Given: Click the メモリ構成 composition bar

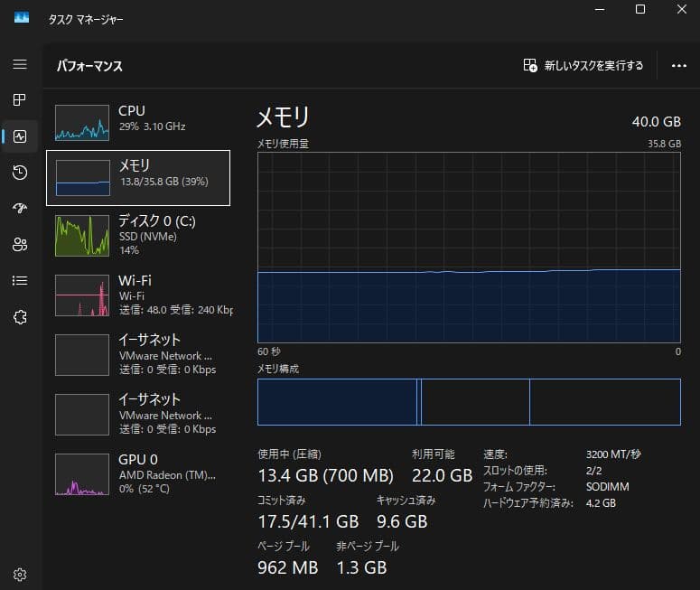Looking at the screenshot, I should point(469,402).
